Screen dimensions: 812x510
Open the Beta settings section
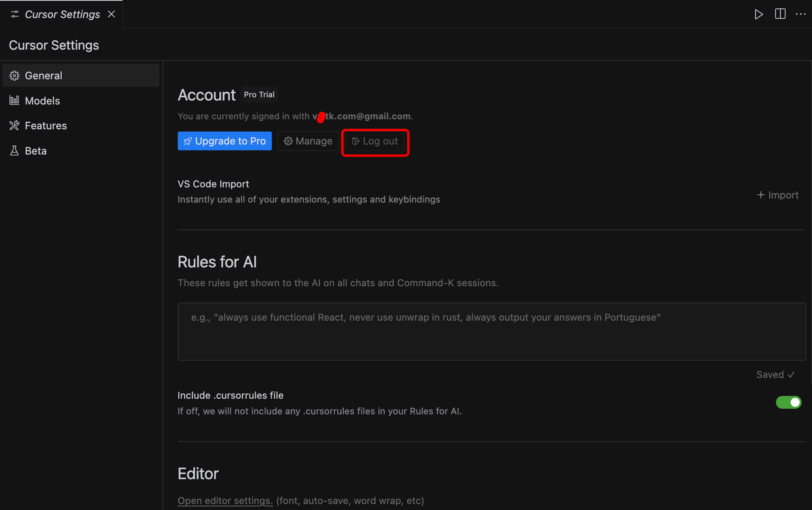(81, 151)
